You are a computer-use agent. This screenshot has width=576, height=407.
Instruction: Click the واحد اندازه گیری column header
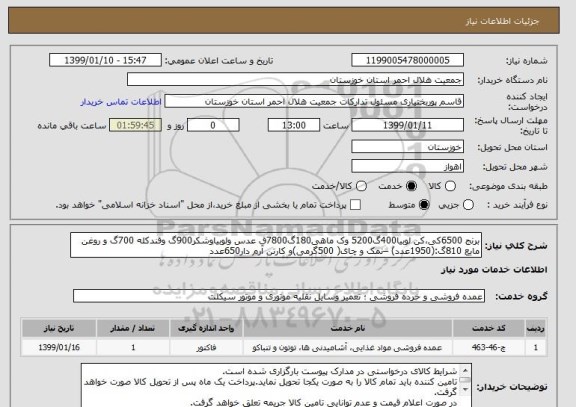click(x=206, y=328)
